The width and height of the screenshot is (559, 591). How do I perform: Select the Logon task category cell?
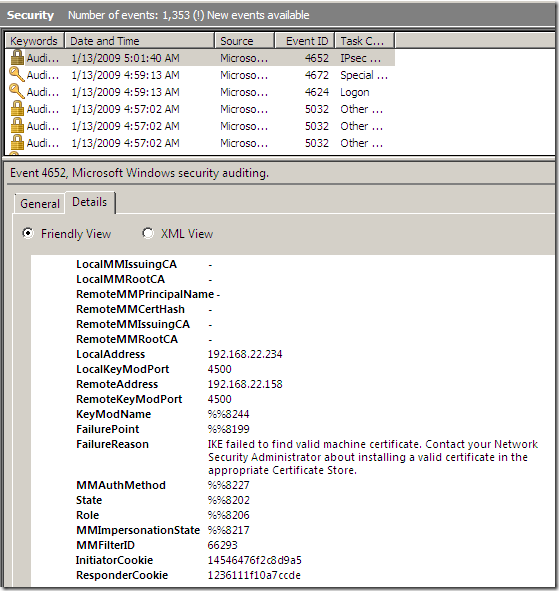[x=355, y=92]
